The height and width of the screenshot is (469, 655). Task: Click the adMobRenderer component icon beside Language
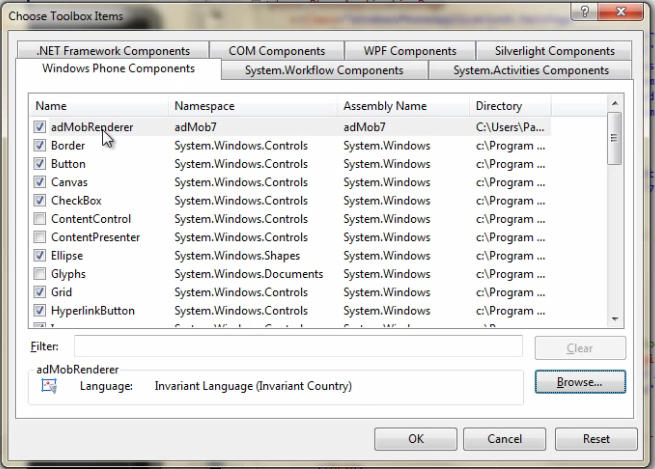[x=49, y=386]
